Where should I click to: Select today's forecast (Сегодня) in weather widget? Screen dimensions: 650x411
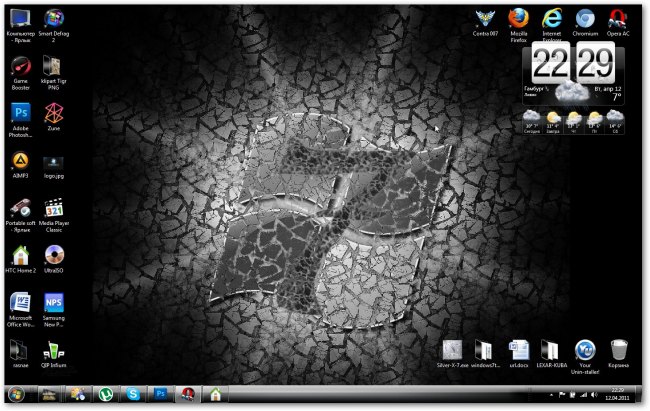tap(532, 122)
